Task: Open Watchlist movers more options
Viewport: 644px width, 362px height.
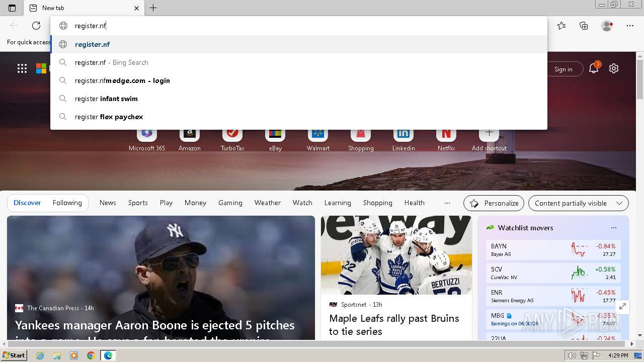Action: [614, 228]
